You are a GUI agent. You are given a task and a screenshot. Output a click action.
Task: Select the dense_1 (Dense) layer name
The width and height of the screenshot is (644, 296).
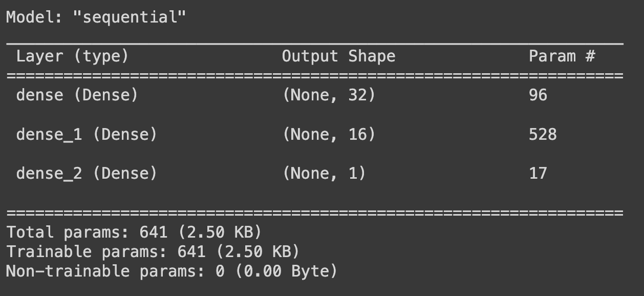pos(86,135)
